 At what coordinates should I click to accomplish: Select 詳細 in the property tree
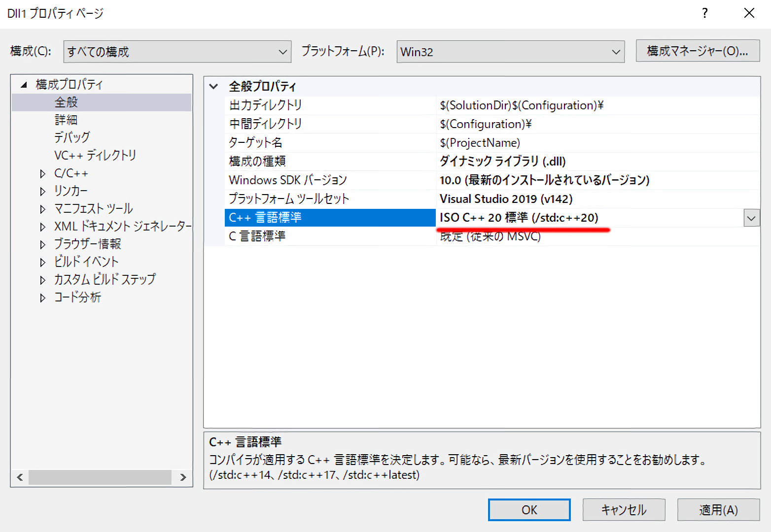click(x=66, y=120)
